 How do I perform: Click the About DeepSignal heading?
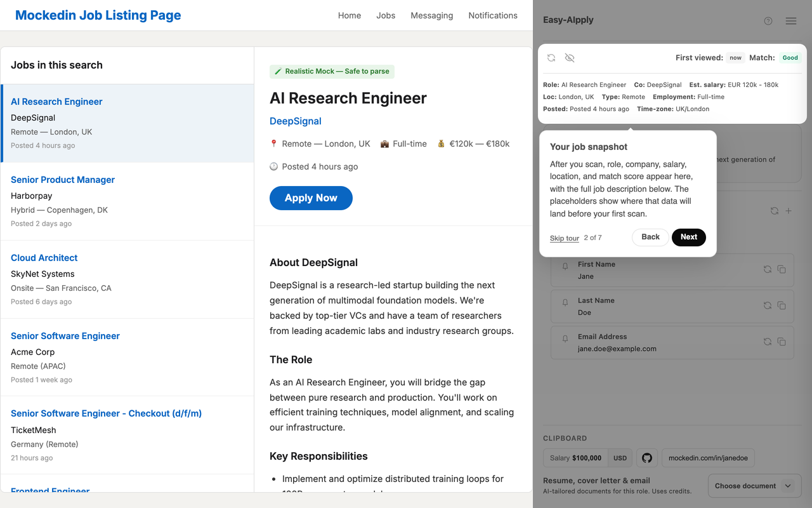pyautogui.click(x=313, y=263)
